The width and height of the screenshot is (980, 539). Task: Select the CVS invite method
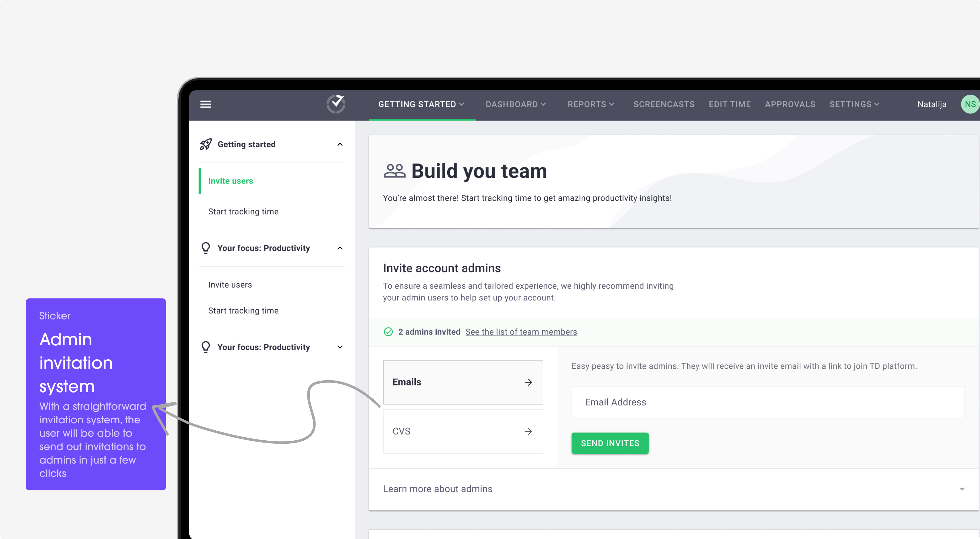click(x=463, y=431)
